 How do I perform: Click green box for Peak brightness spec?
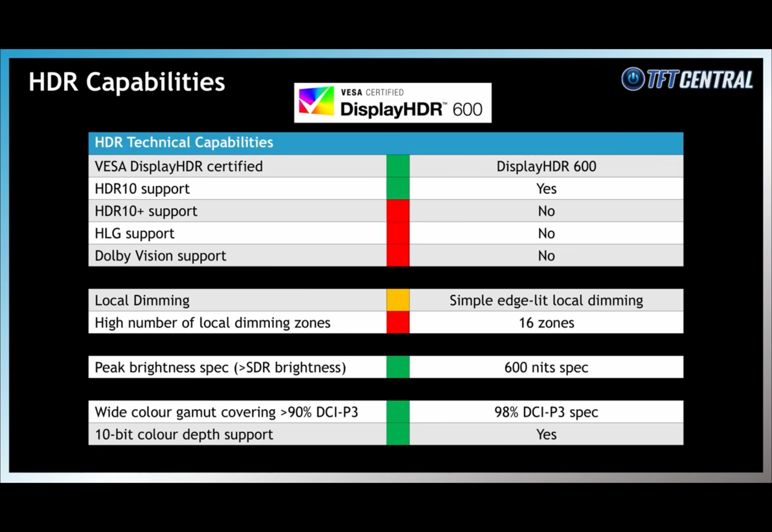coord(398,367)
